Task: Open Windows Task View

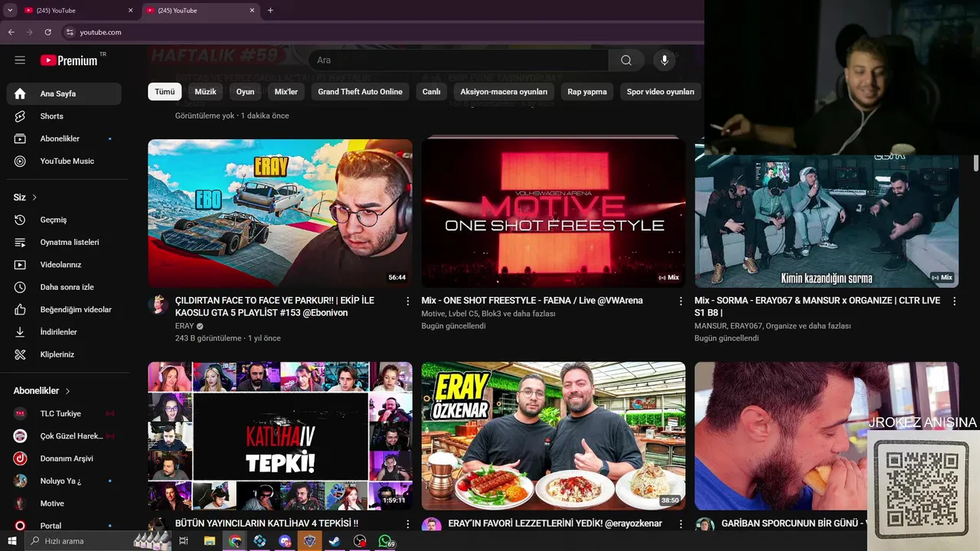Action: (184, 541)
